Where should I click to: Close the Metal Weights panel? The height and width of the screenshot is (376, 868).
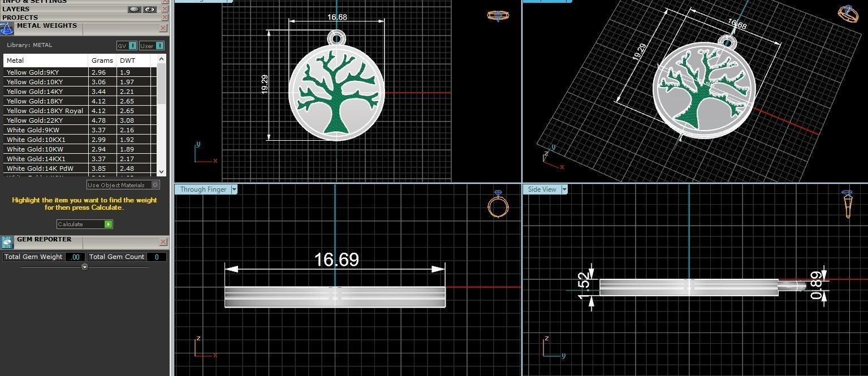point(163,28)
